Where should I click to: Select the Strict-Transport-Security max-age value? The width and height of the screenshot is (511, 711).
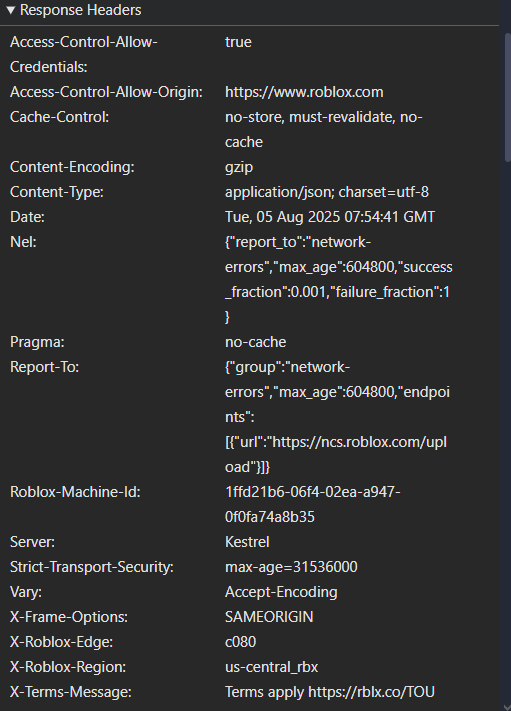click(x=291, y=567)
